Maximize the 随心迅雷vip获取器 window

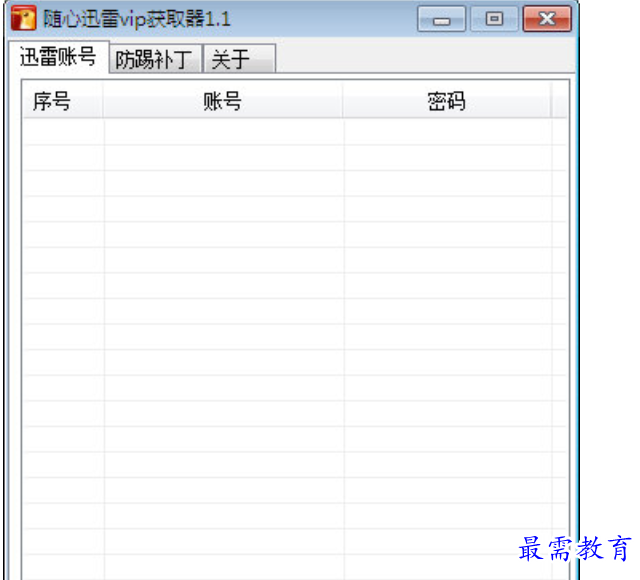click(494, 19)
